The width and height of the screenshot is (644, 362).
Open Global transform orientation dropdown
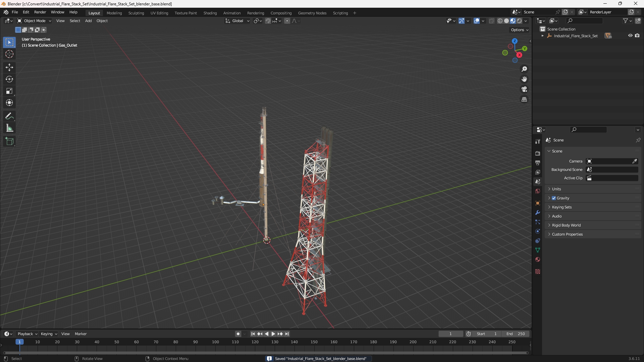point(237,21)
